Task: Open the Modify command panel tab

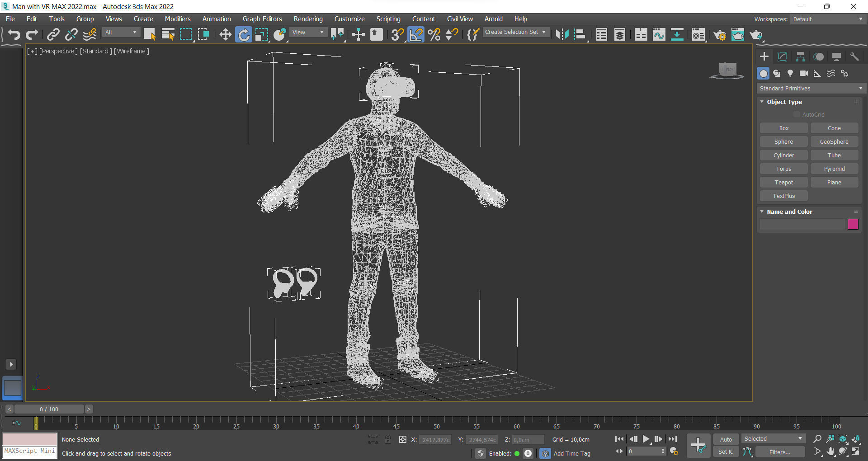Action: coord(782,56)
